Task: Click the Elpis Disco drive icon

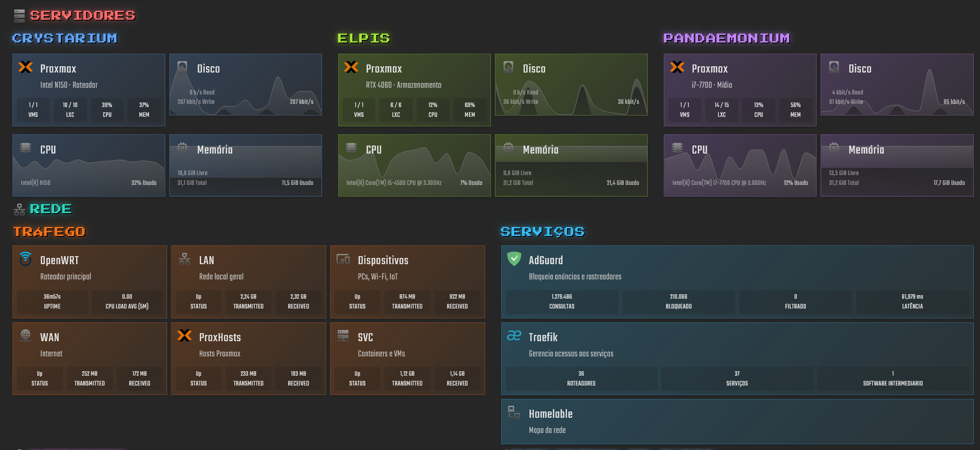Action: (x=508, y=67)
